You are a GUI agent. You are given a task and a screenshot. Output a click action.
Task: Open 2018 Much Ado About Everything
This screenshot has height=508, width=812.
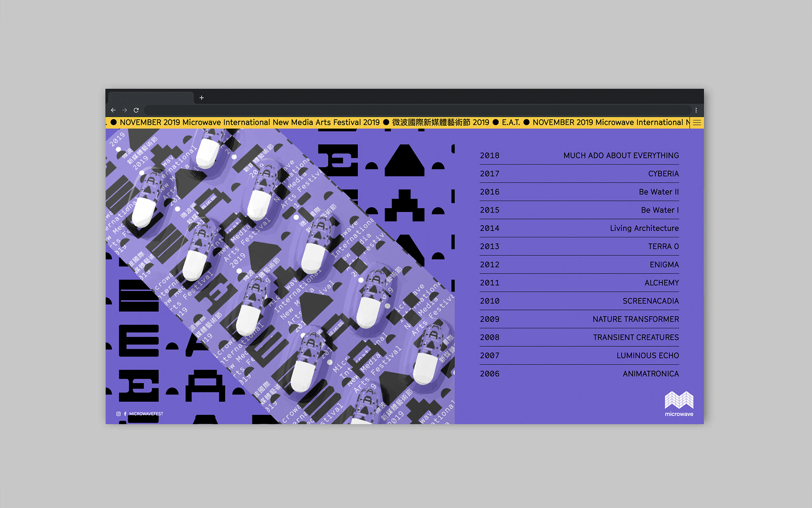click(x=621, y=156)
